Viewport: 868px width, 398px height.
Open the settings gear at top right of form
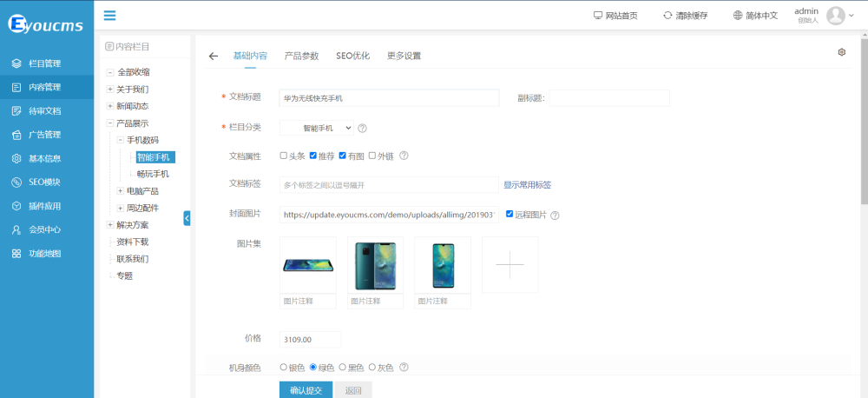[x=841, y=52]
